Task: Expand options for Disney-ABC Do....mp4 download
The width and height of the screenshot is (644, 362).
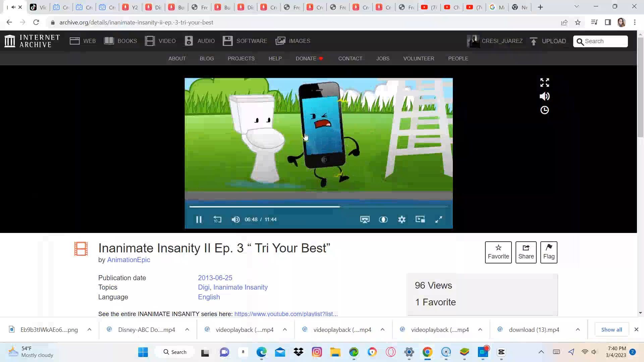Action: click(187, 329)
